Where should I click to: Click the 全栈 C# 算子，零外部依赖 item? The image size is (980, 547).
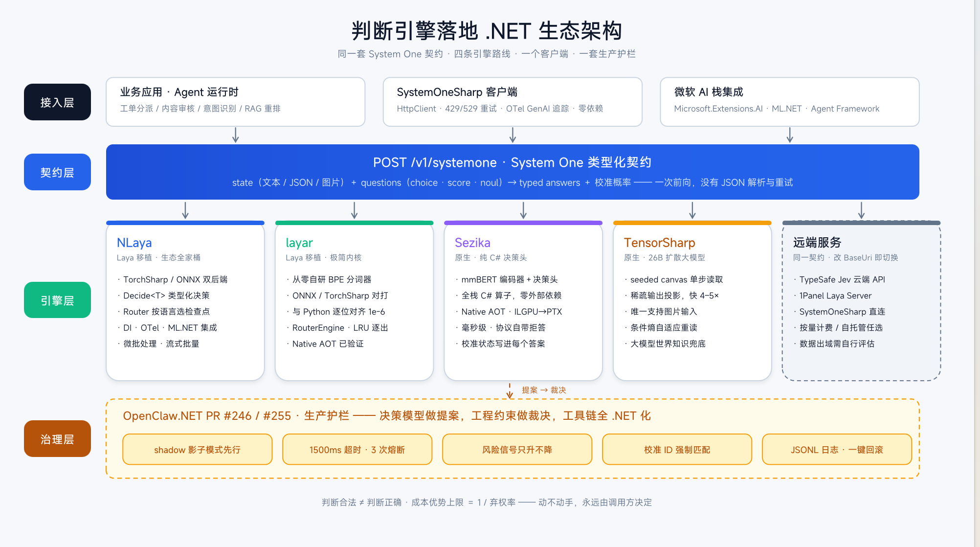coord(511,296)
